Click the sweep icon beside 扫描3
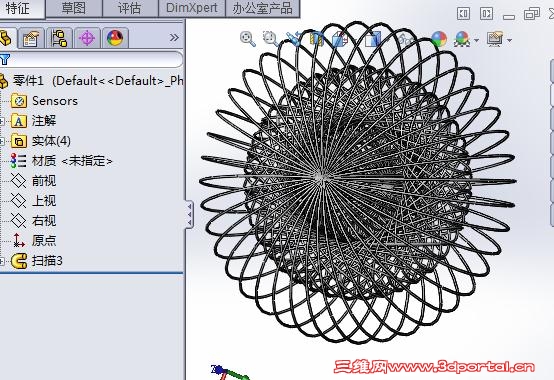 click(19, 261)
